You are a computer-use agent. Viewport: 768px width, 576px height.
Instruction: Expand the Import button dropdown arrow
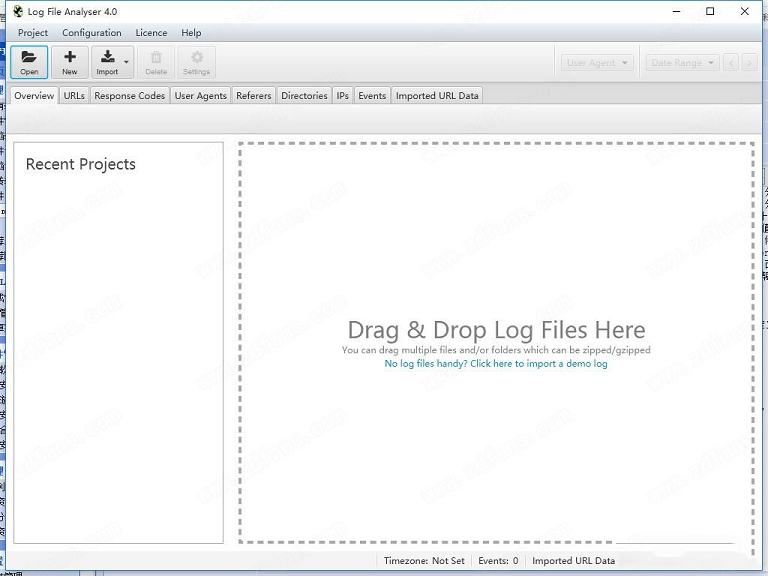tap(126, 63)
